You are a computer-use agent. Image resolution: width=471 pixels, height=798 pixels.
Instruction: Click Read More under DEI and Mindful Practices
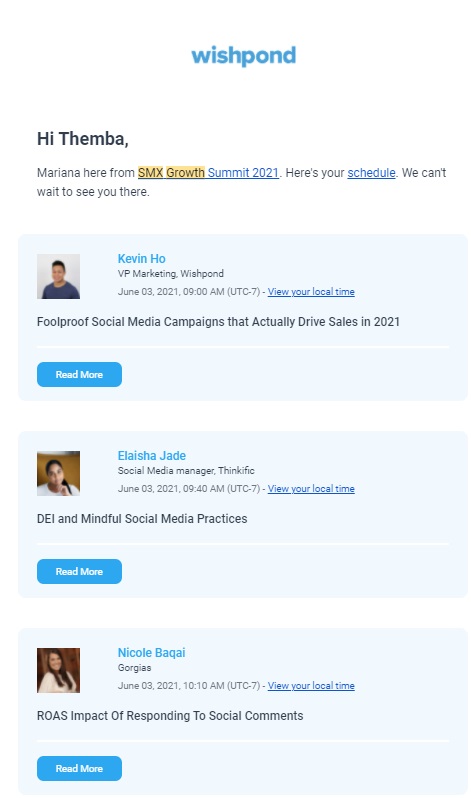pos(79,572)
